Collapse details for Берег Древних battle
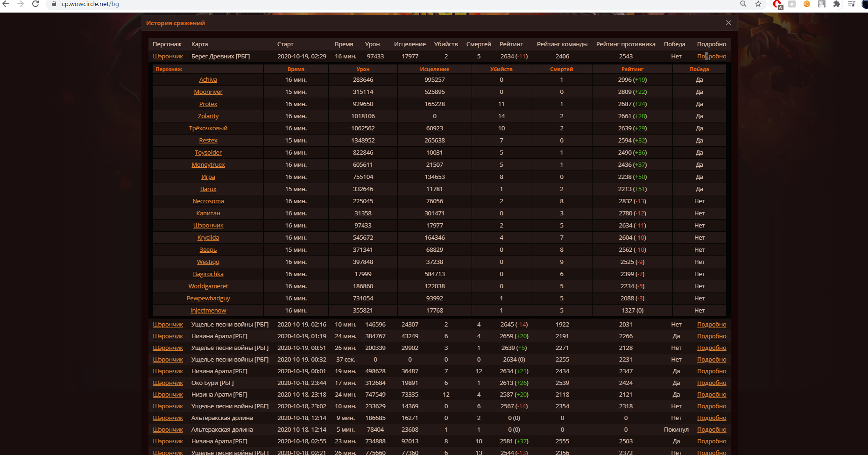 [711, 57]
